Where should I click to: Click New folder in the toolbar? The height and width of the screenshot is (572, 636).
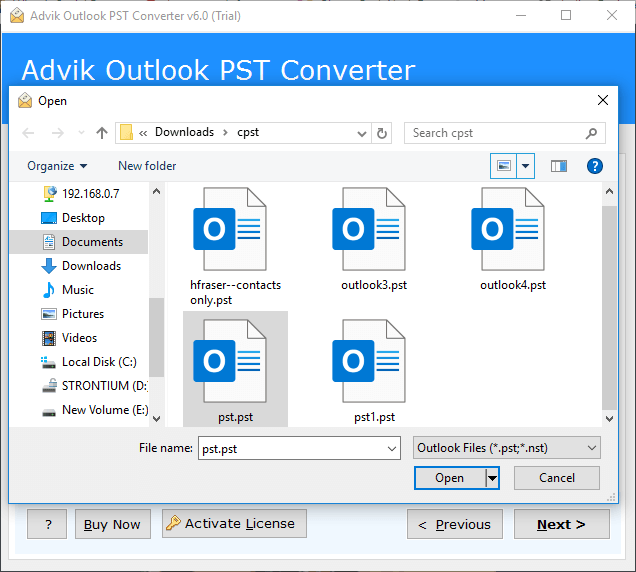(x=147, y=166)
